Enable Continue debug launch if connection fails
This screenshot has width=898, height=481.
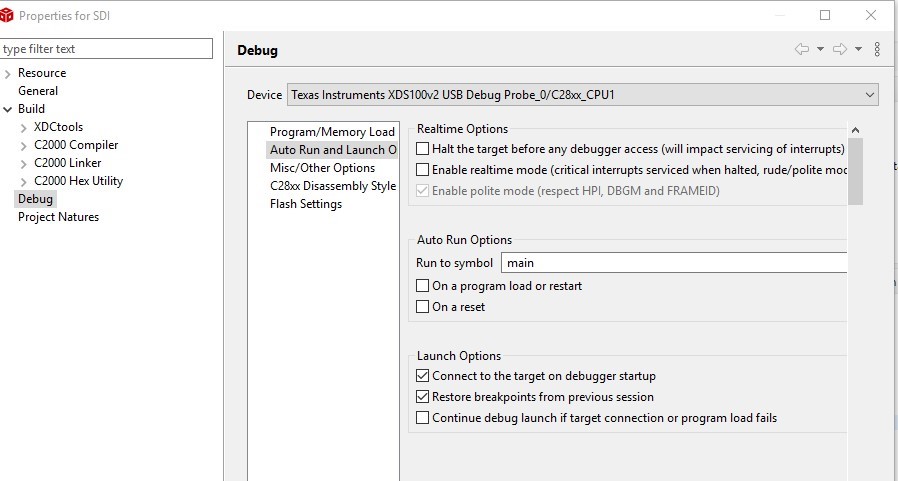coord(422,418)
